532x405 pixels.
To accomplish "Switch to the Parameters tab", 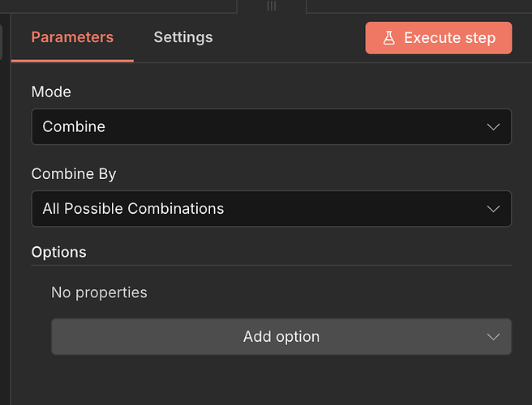I will coord(72,37).
